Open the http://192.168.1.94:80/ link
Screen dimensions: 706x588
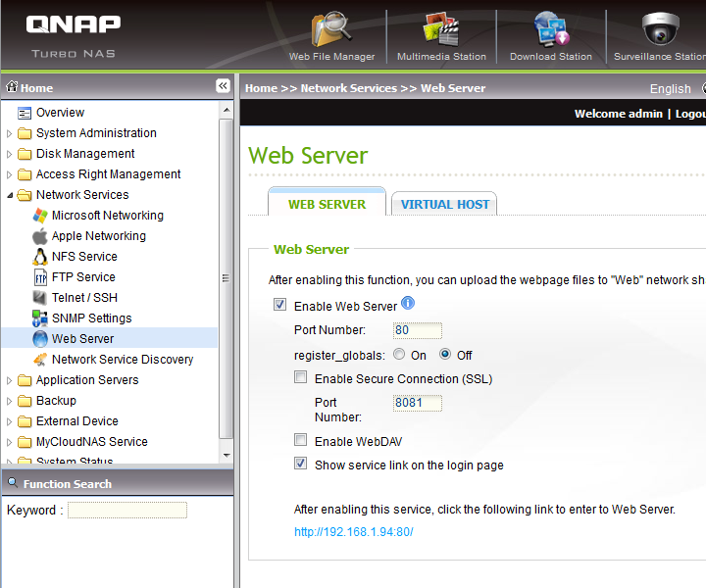[354, 532]
